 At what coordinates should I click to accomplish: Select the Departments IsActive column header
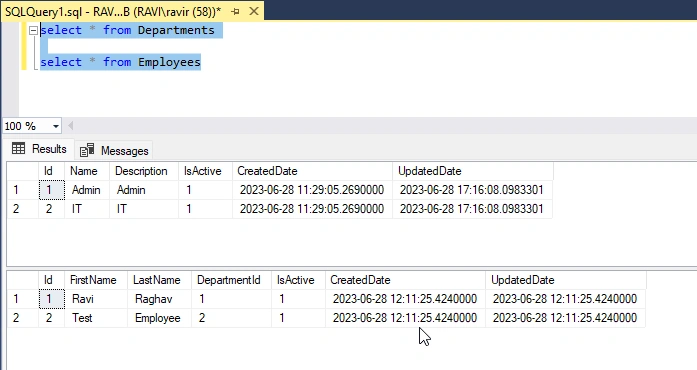point(205,171)
